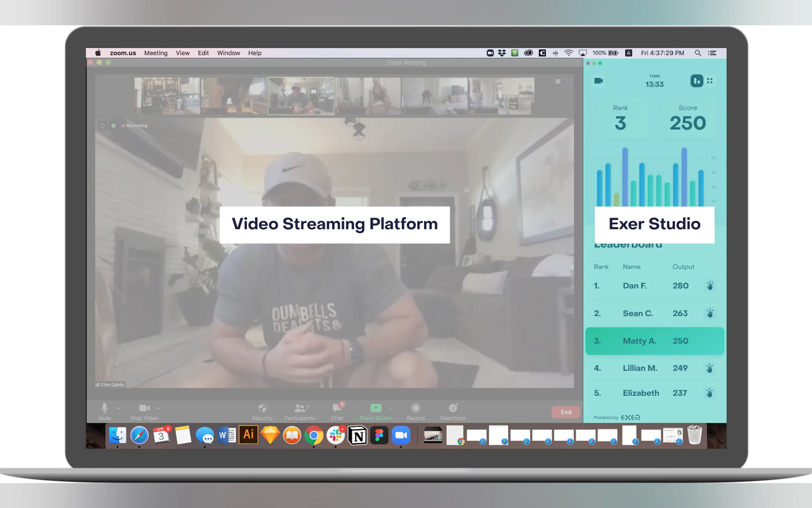Viewport: 812px width, 508px height.
Task: Click the green encryption shield in Zoom
Action: coord(113,126)
